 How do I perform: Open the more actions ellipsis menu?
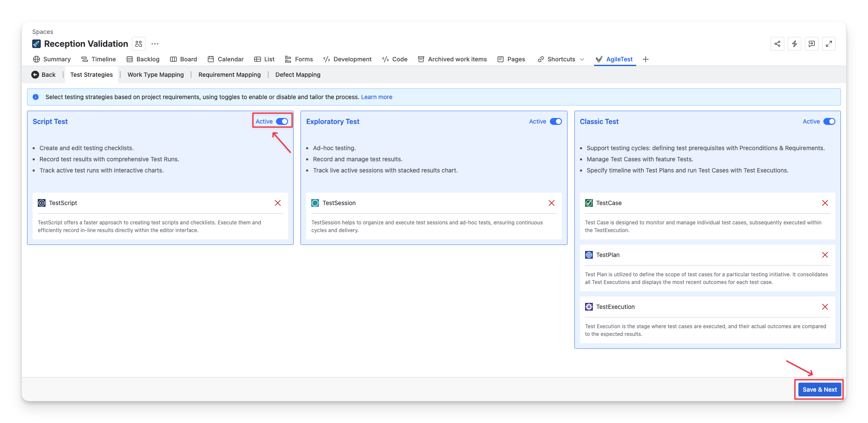(155, 44)
